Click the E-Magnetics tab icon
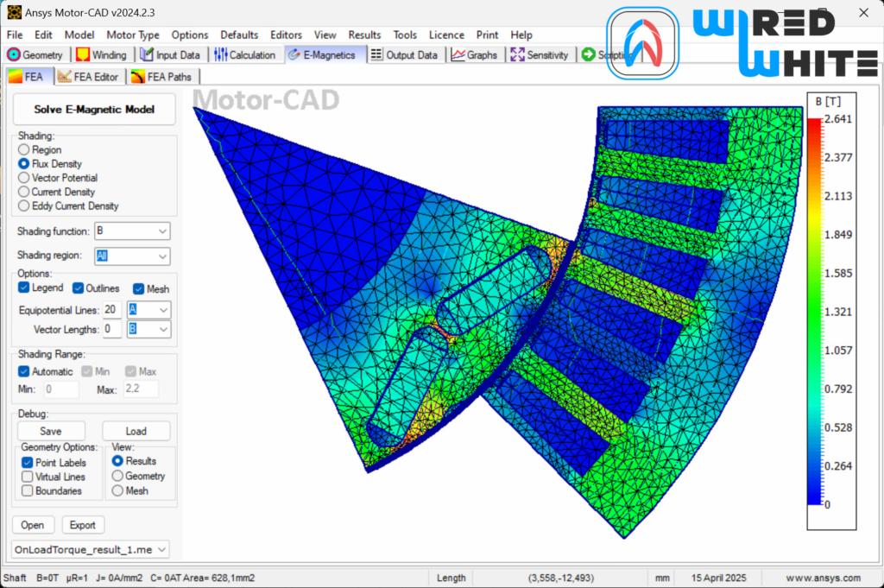 click(x=294, y=54)
